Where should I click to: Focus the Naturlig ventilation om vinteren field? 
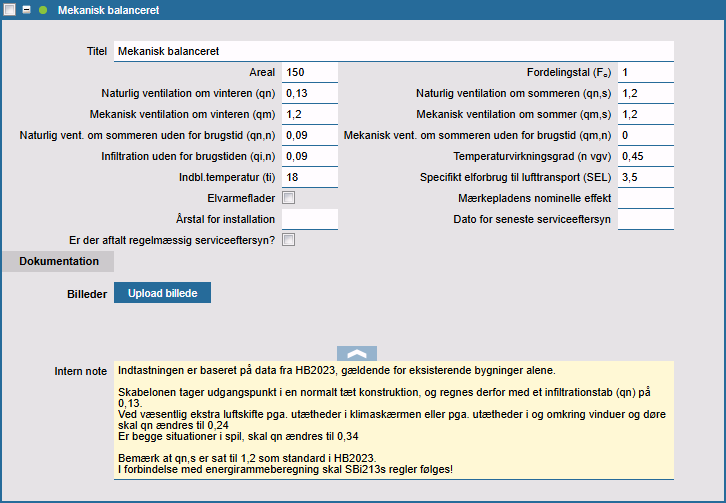(x=310, y=94)
